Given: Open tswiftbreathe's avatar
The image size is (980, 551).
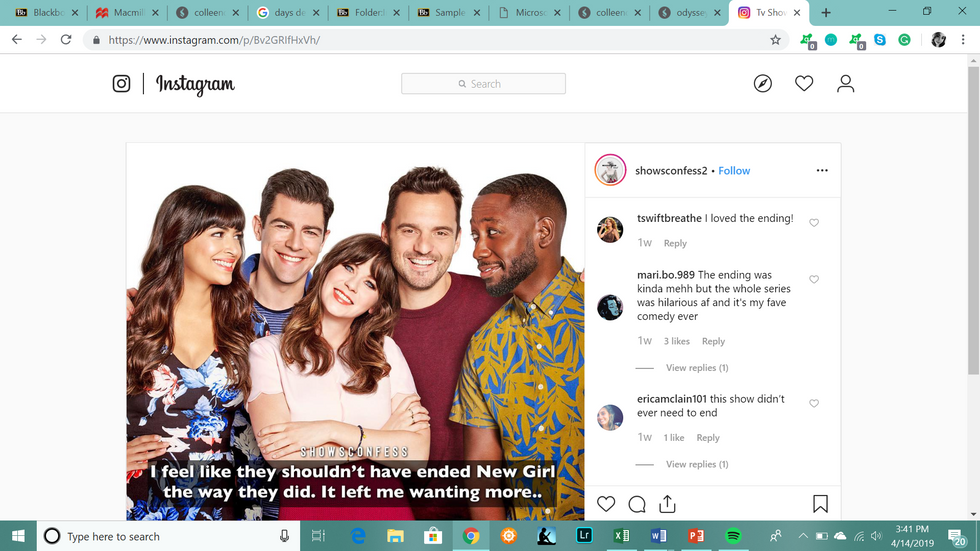Looking at the screenshot, I should (x=609, y=229).
